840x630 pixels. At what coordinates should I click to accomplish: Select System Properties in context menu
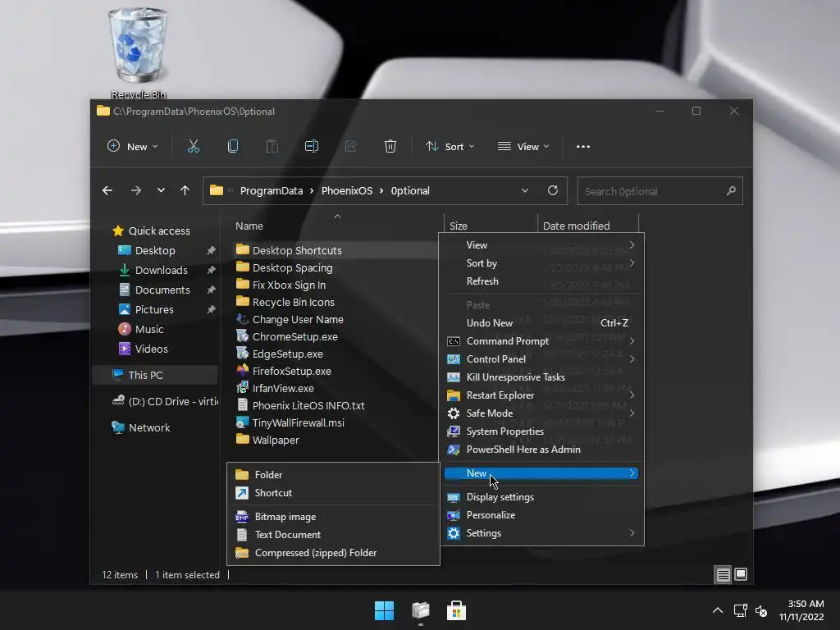tap(541, 431)
